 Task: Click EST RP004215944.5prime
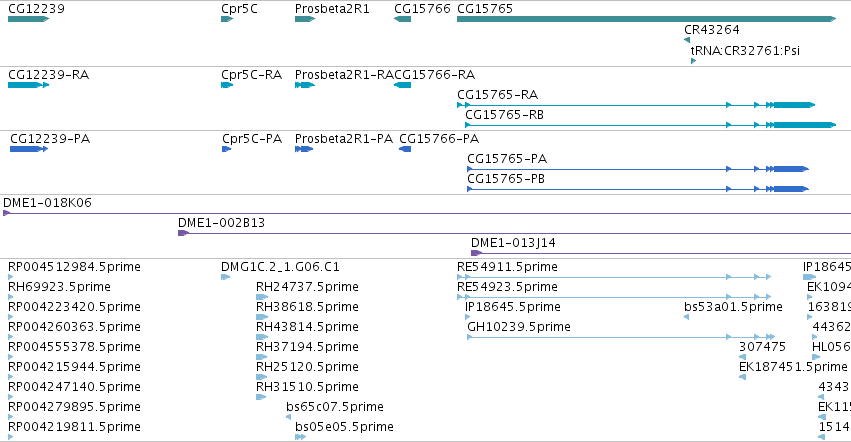[74, 368]
